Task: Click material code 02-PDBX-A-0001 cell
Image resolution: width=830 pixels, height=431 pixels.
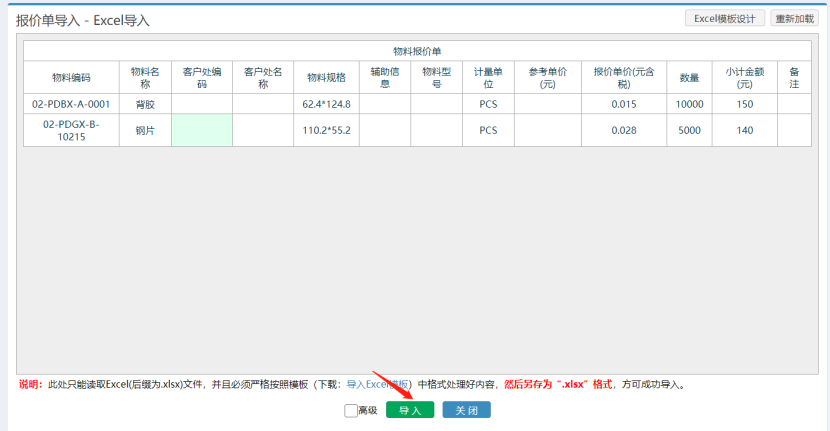Action: (x=71, y=104)
